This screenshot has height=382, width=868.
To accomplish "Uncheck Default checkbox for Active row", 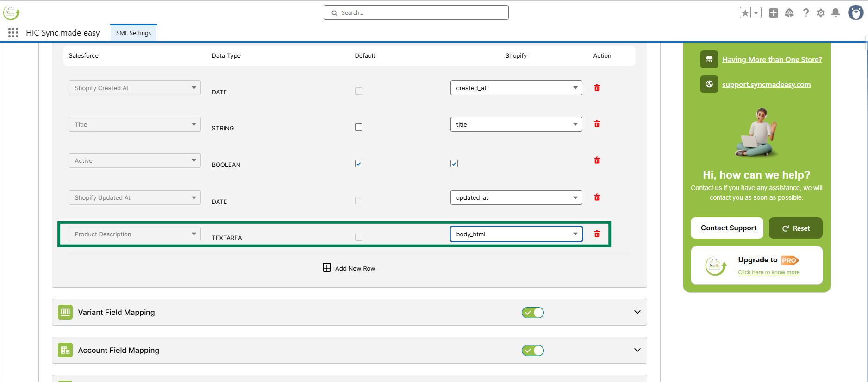I will point(359,164).
